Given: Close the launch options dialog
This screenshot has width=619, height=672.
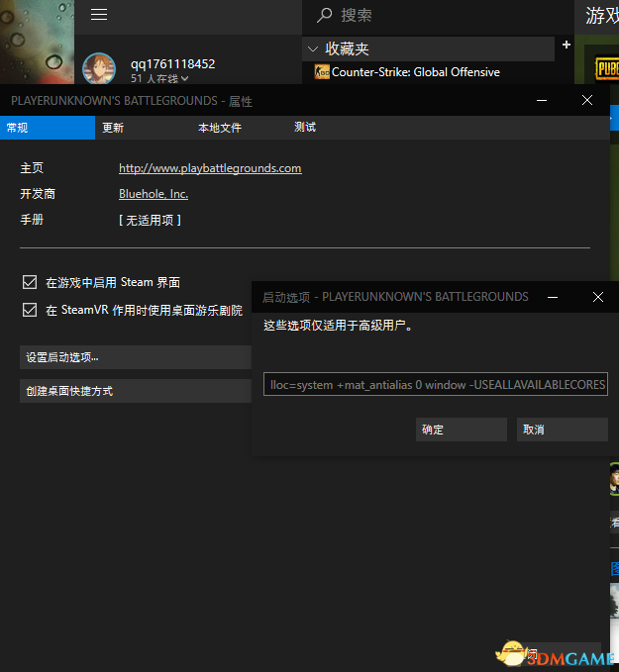Looking at the screenshot, I should 597,296.
